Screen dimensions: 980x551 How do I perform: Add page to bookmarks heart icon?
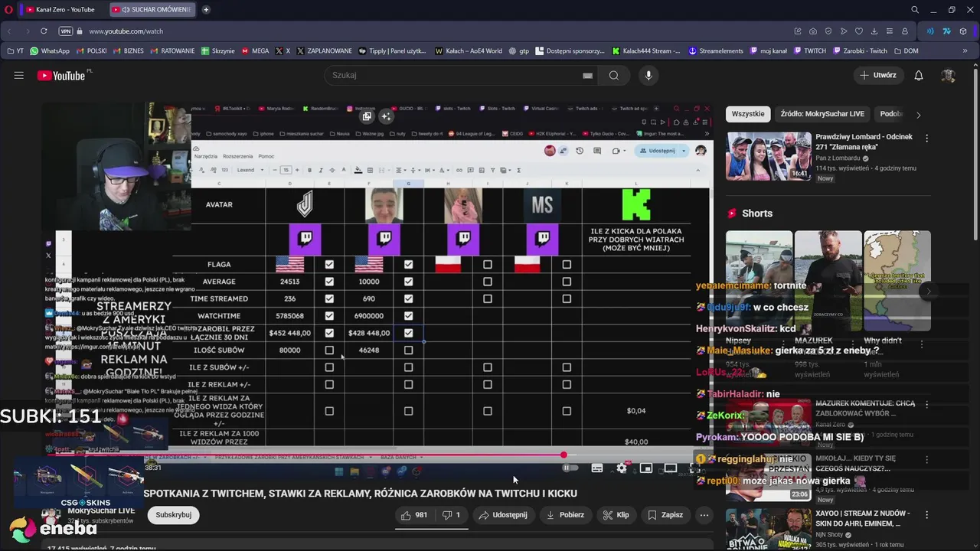click(x=859, y=31)
